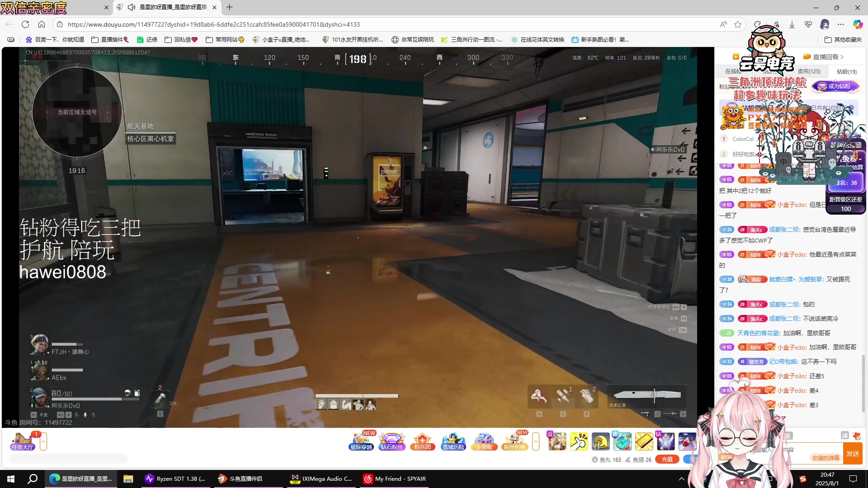Click the chat panel scrollbar

(864, 383)
